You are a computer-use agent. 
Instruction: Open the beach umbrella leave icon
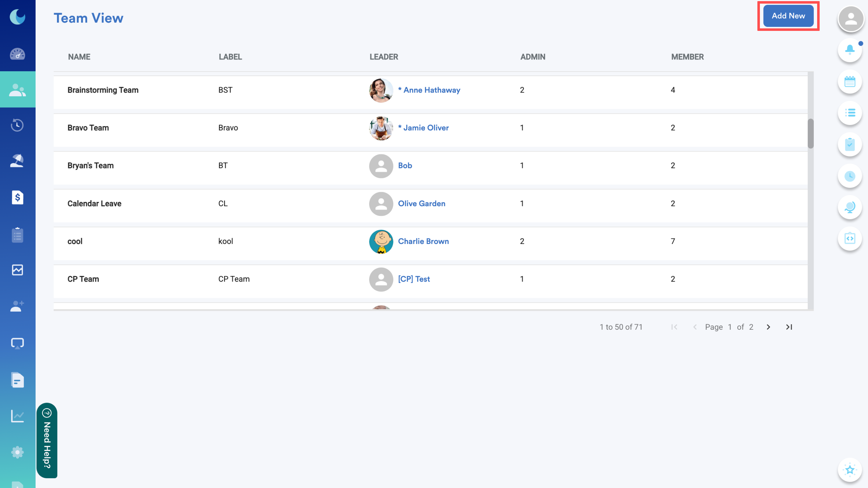pyautogui.click(x=17, y=161)
